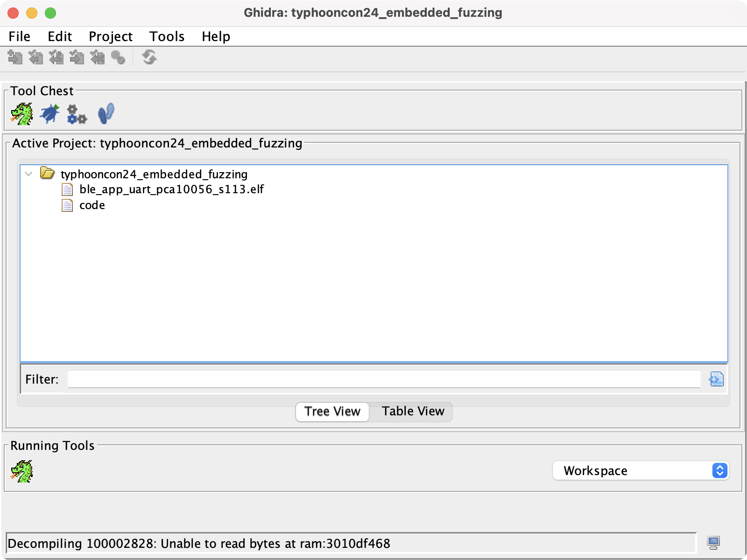Select typhooncon24_embedded_fuzzing root folder name
Image resolution: width=747 pixels, height=560 pixels.
coord(154,174)
